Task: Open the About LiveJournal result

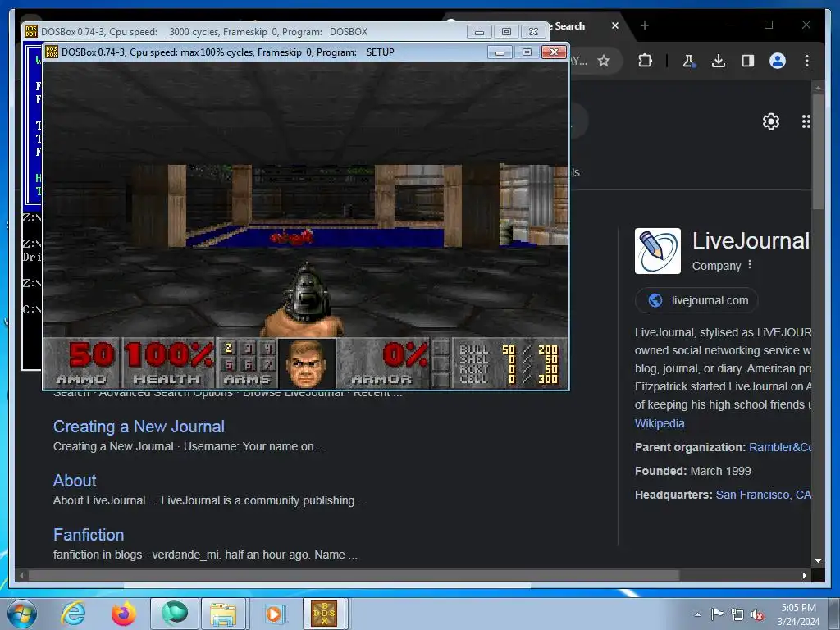Action: (75, 481)
